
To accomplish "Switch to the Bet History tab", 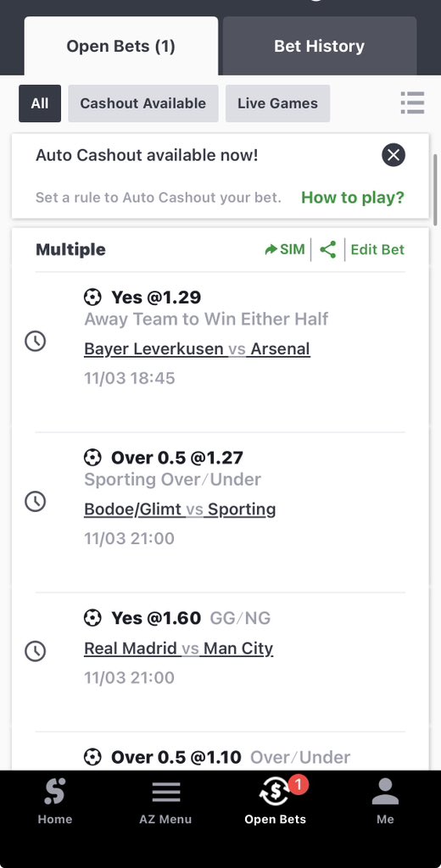I will (x=320, y=46).
